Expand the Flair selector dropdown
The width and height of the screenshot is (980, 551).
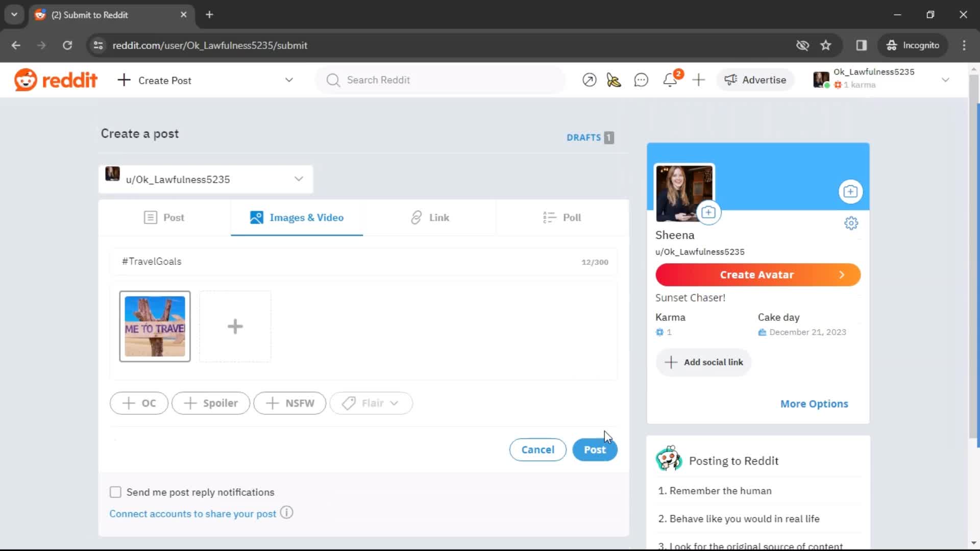(x=372, y=403)
